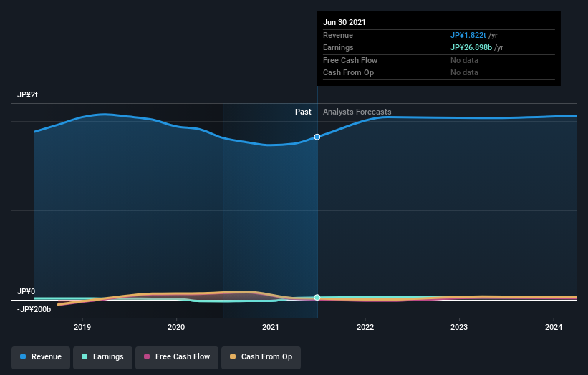
Task: Click the 2022 x-axis label
Action: [365, 327]
